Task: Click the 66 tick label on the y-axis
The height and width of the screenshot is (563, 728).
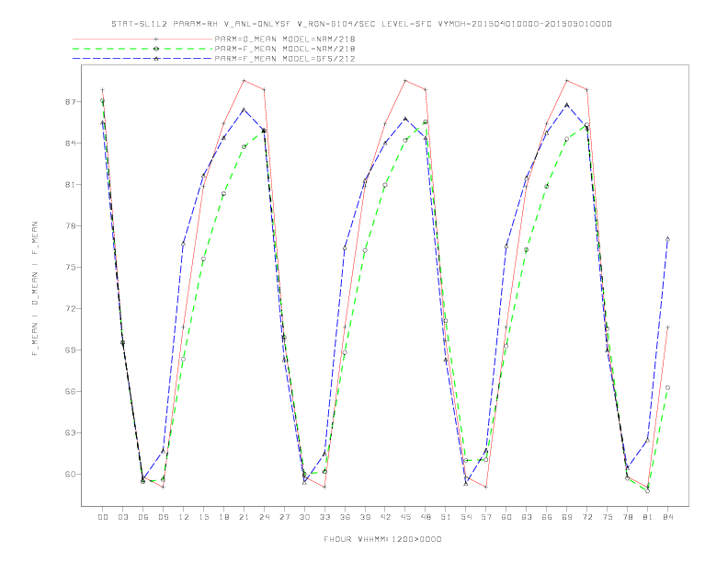Action: pos(70,391)
